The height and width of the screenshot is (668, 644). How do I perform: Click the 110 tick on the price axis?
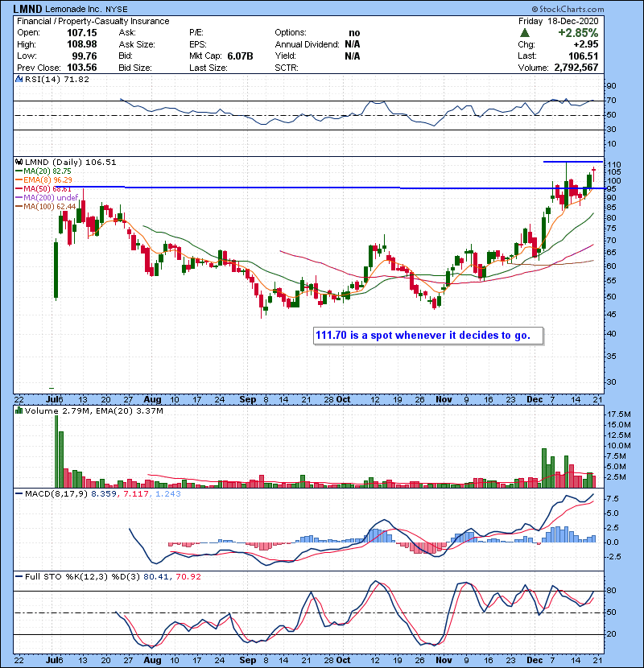[x=613, y=164]
